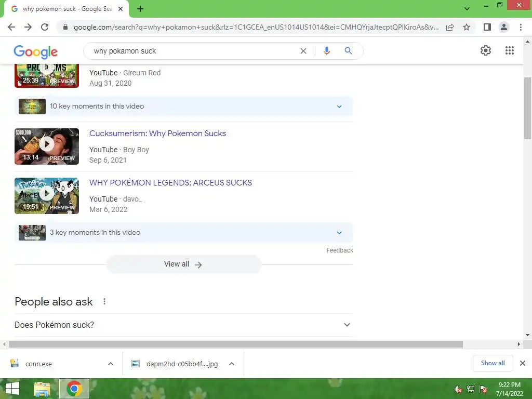View site information via the lock icon

pos(65,27)
